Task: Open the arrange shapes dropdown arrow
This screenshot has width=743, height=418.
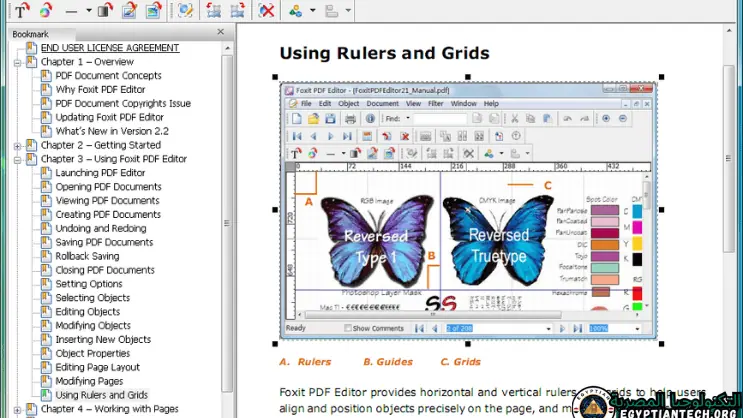Action: pos(313,10)
